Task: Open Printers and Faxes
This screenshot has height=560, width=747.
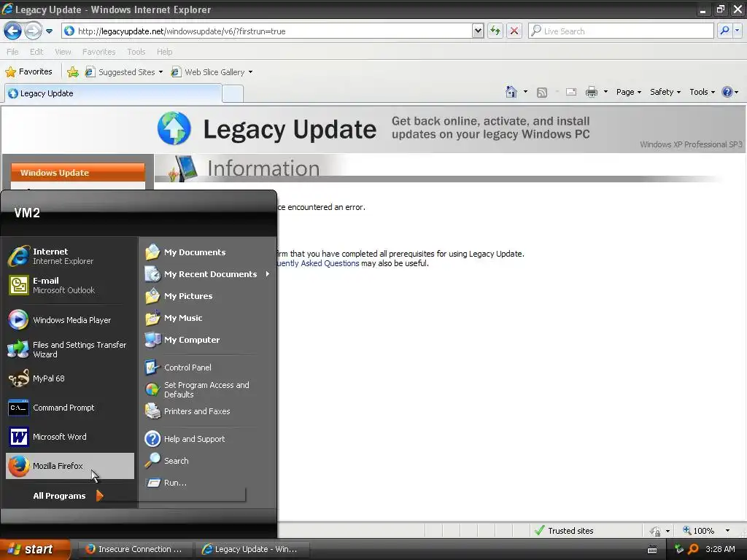Action: pos(207,411)
